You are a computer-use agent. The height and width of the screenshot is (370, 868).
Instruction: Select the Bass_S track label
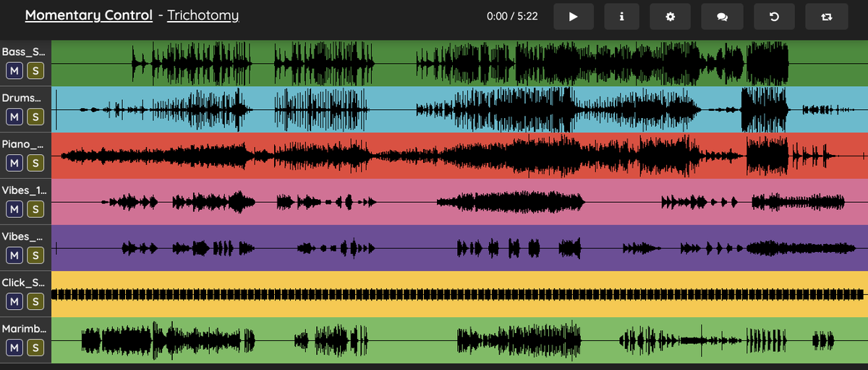click(x=24, y=51)
